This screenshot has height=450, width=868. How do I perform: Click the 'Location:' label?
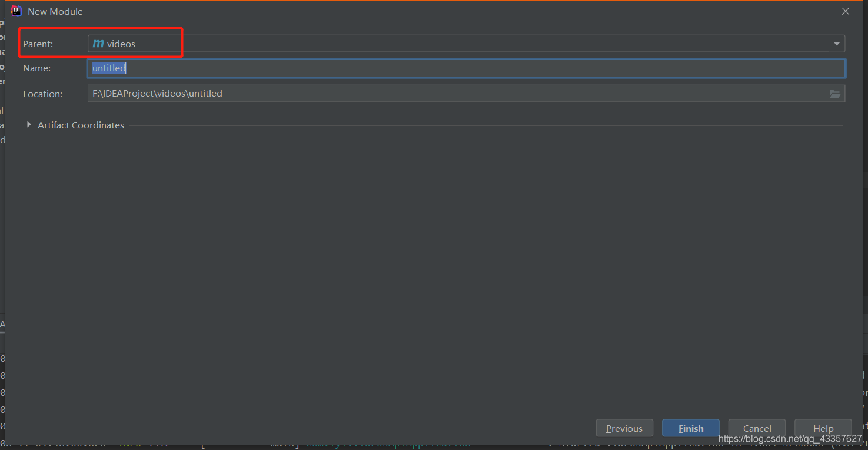[42, 94]
